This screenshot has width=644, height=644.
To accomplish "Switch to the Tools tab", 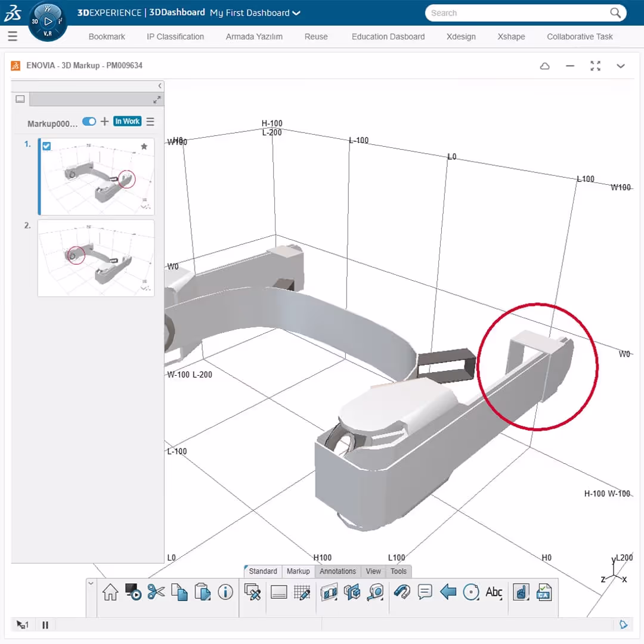I will click(x=398, y=571).
